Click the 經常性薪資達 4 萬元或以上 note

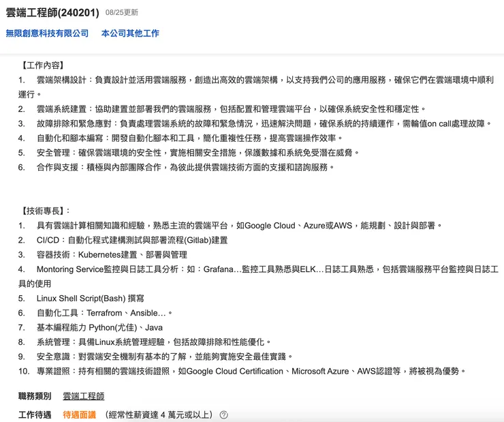[161, 415]
